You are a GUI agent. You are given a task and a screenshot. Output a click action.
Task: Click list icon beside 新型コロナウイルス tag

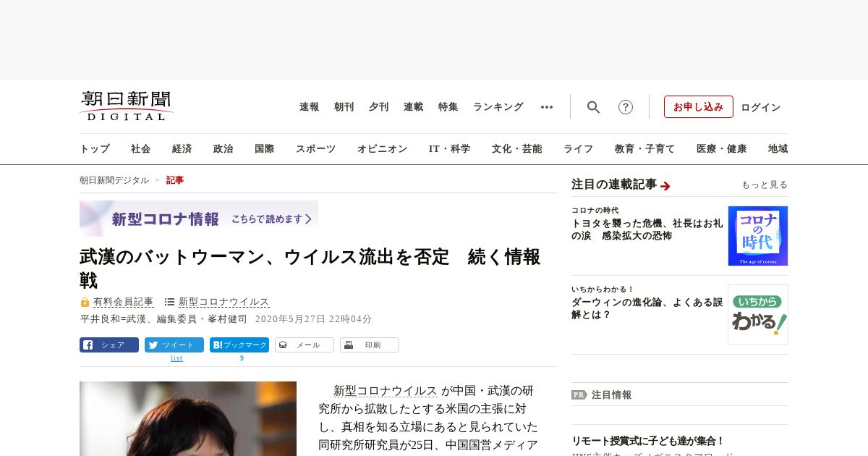coord(169,302)
